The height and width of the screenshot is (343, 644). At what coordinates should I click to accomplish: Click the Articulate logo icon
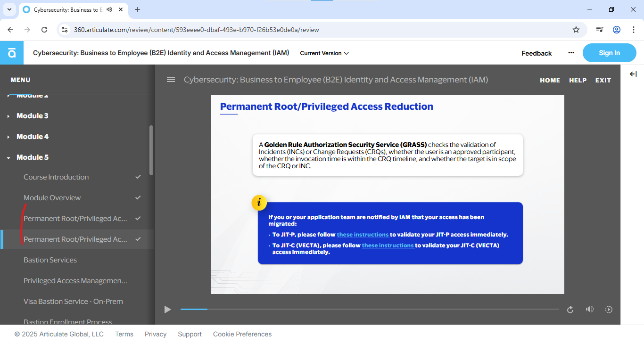click(x=11, y=53)
